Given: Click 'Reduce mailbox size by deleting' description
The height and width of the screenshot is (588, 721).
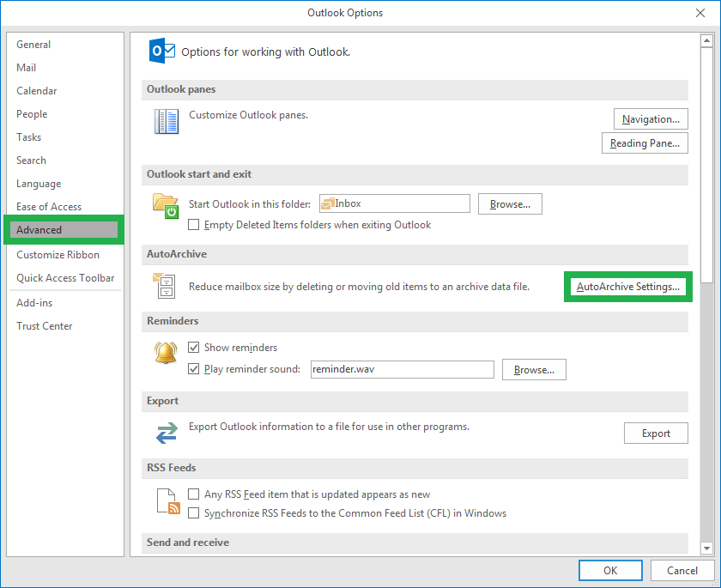Looking at the screenshot, I should (359, 287).
